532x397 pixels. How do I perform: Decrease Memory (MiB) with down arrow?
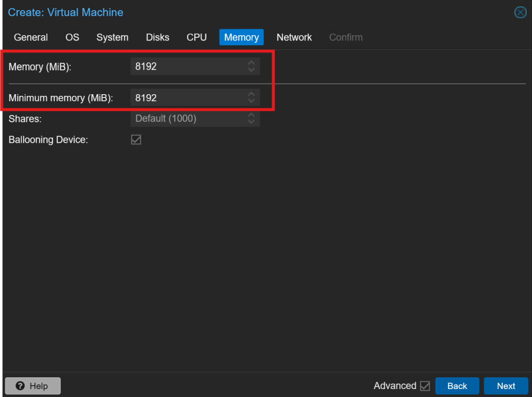click(x=251, y=70)
